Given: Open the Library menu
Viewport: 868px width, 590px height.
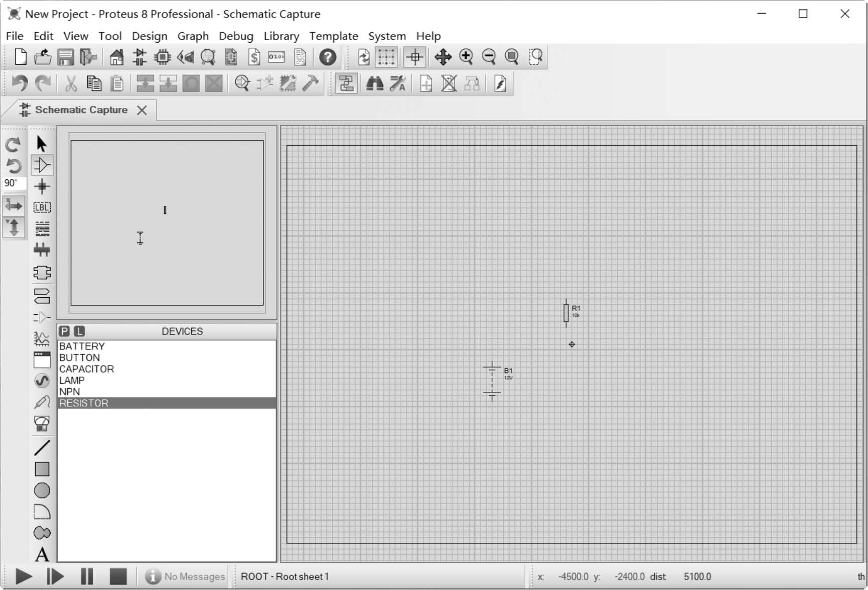Looking at the screenshot, I should coord(281,36).
